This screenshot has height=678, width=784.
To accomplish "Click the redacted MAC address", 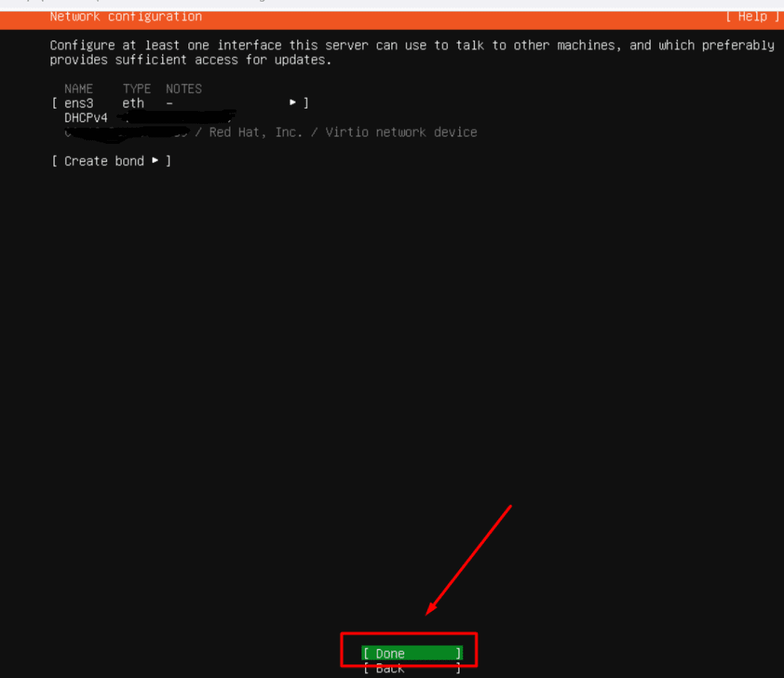I will tap(126, 133).
